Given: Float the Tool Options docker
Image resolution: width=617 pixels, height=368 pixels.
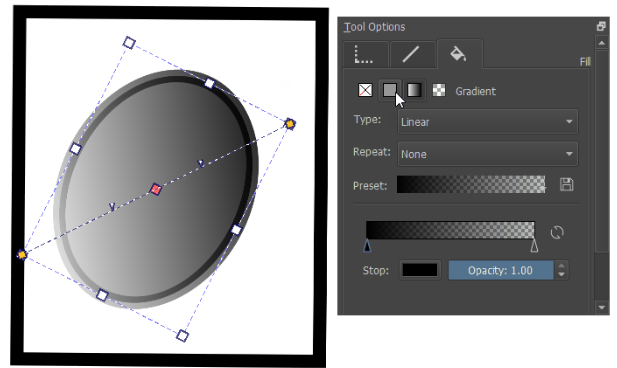Looking at the screenshot, I should pos(601,26).
